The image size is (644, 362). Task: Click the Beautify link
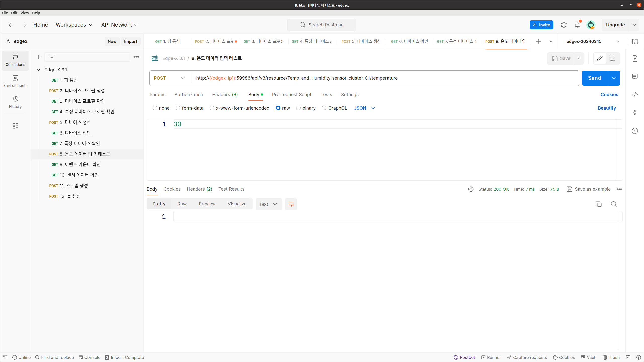[607, 108]
